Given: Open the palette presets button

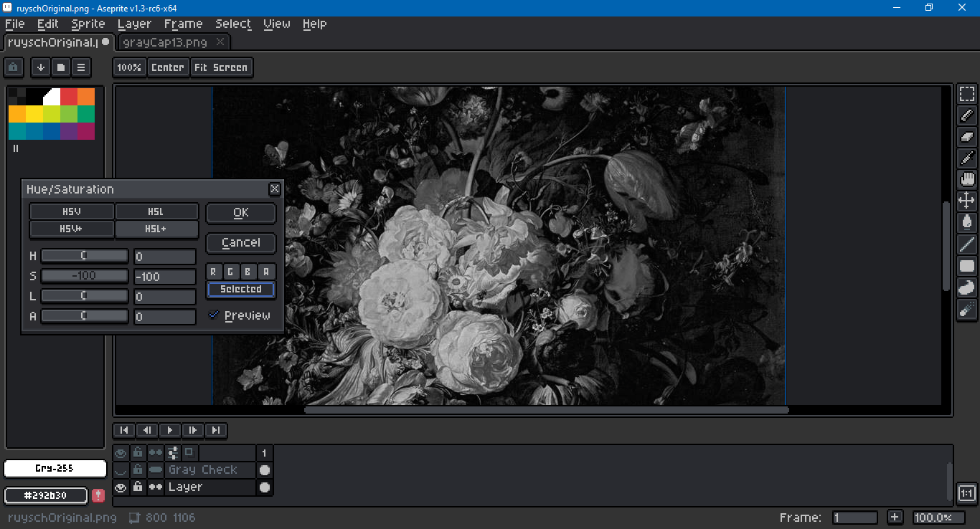Looking at the screenshot, I should click(x=61, y=67).
